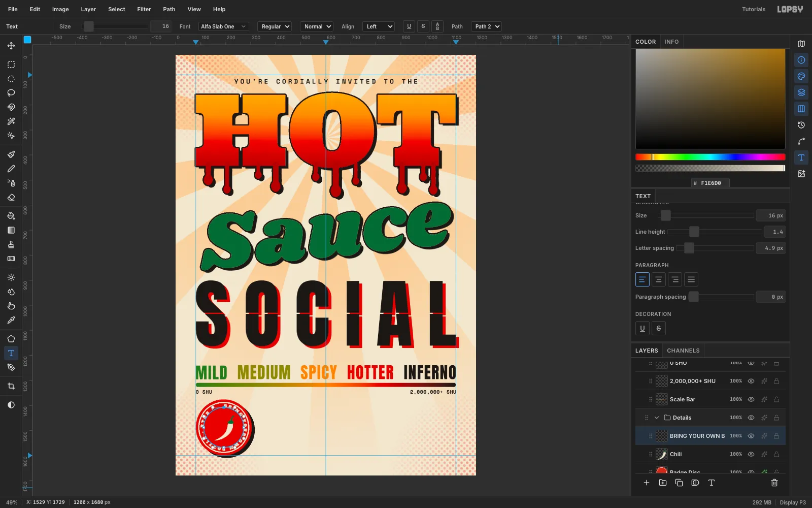Create a new layer group folder
The height and width of the screenshot is (508, 812).
tap(663, 483)
